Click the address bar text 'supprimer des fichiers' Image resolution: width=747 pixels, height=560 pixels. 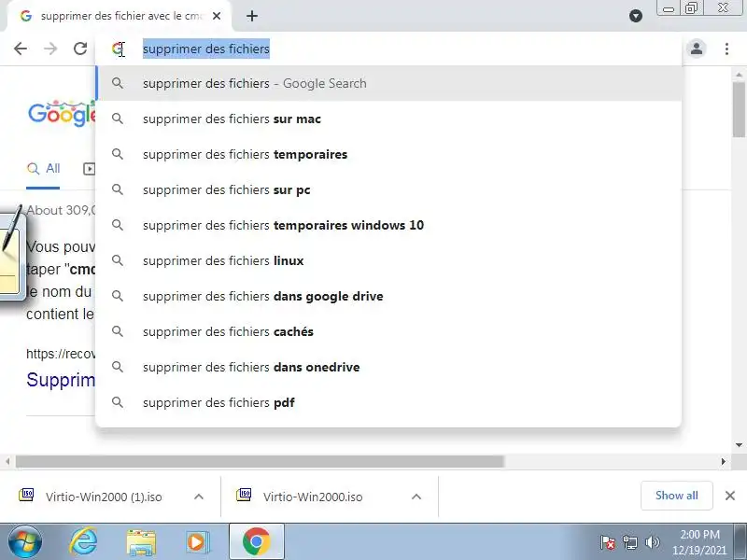coord(206,49)
